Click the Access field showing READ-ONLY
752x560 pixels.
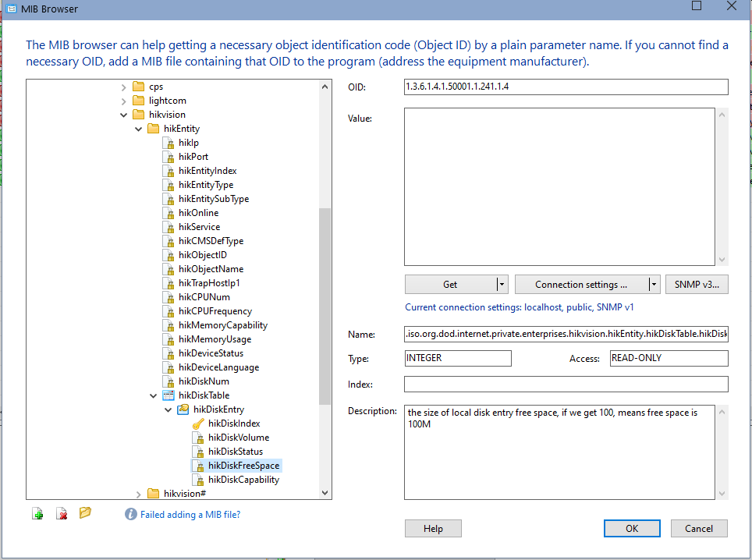pyautogui.click(x=669, y=358)
